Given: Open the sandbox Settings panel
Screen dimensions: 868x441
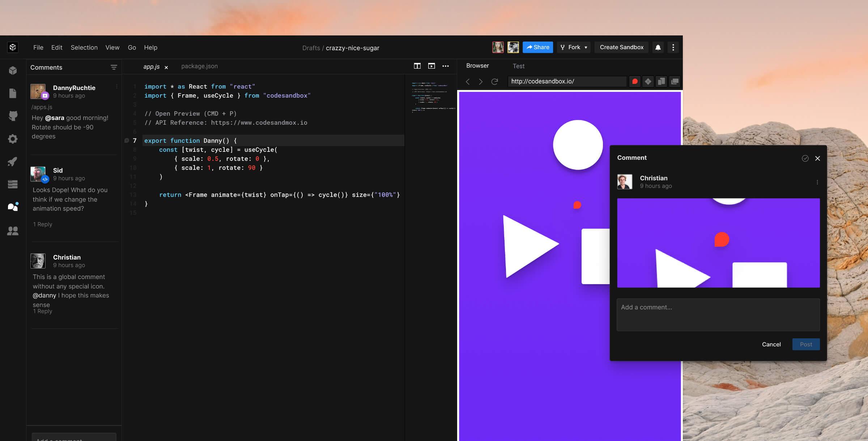Looking at the screenshot, I should coord(13,139).
